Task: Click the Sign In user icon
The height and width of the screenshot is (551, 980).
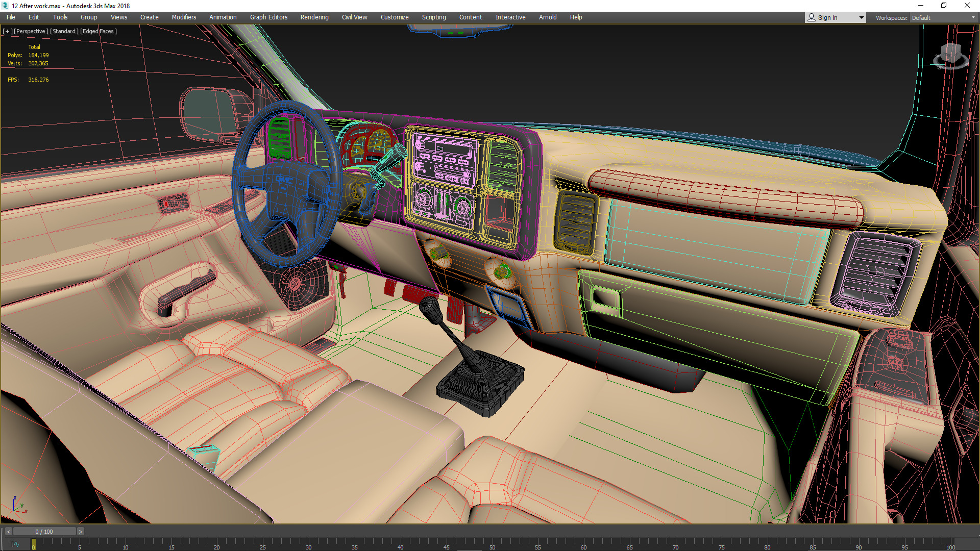Action: (x=812, y=17)
